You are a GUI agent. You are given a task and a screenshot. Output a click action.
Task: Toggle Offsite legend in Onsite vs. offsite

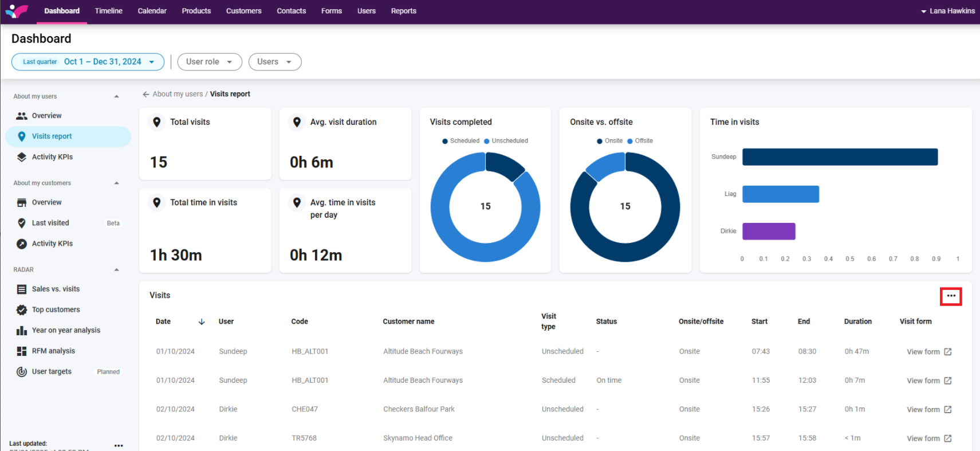click(640, 141)
